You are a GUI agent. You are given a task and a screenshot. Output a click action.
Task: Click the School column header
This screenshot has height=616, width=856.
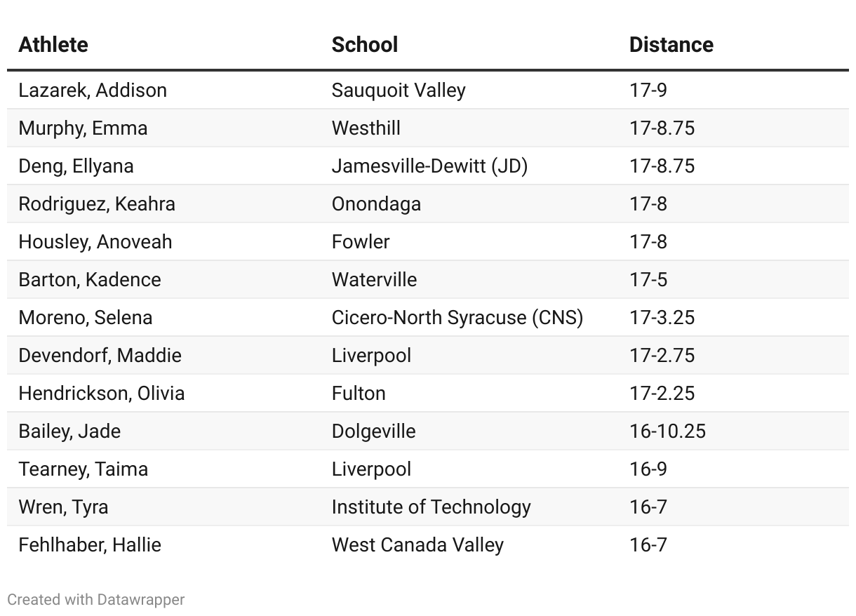(x=364, y=45)
